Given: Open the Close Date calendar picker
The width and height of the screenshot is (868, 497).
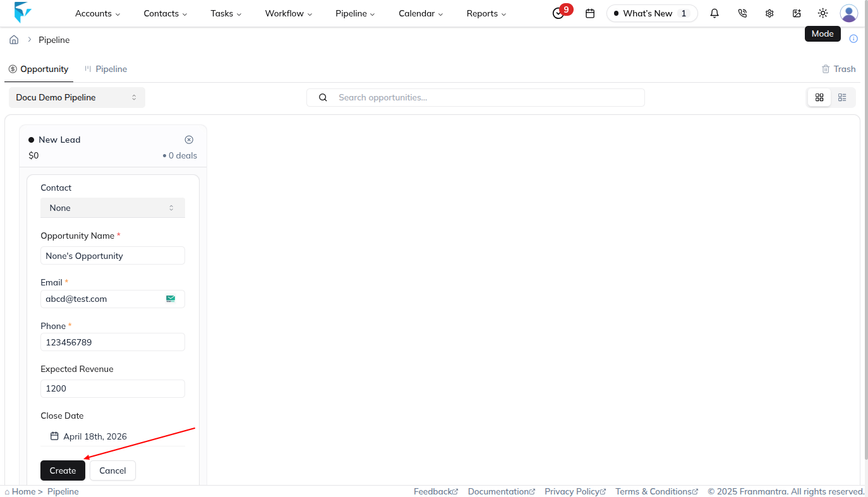Looking at the screenshot, I should (x=55, y=436).
